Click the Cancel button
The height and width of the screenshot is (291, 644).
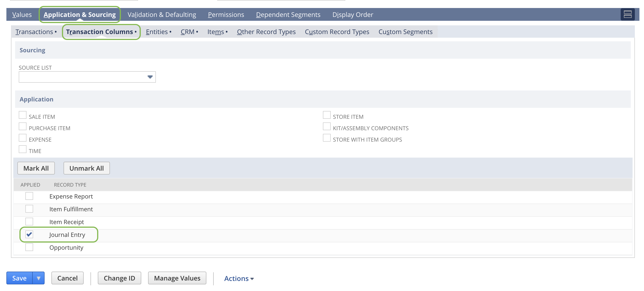(x=67, y=278)
